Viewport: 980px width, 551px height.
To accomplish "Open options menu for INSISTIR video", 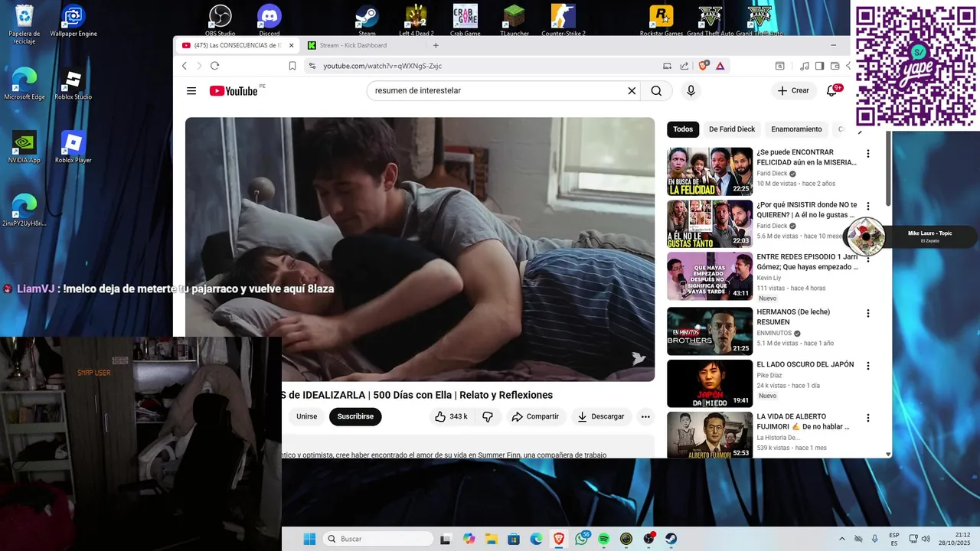I will pyautogui.click(x=868, y=206).
